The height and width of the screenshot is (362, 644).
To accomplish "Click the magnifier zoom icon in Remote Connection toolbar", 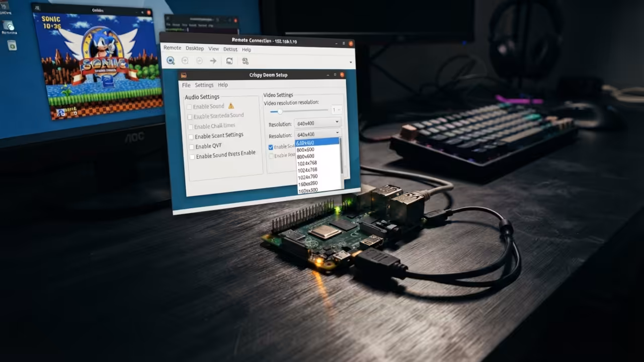I will click(171, 60).
